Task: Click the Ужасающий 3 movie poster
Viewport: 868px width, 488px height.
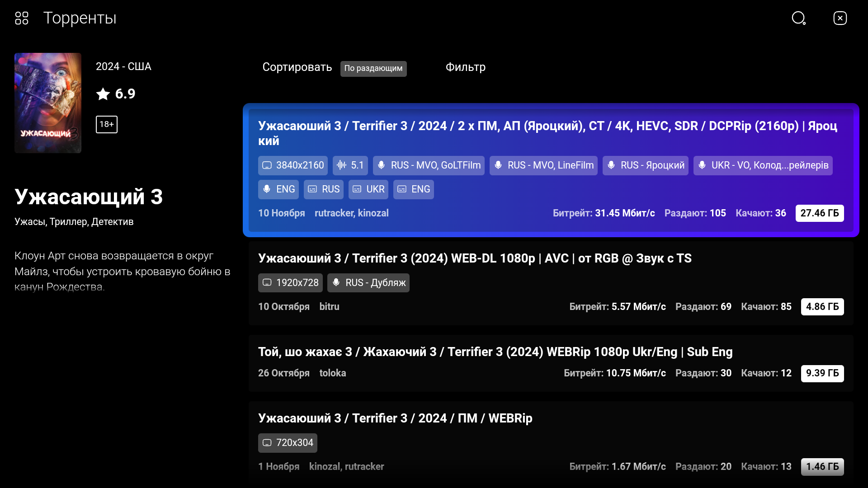Action: coord(48,103)
